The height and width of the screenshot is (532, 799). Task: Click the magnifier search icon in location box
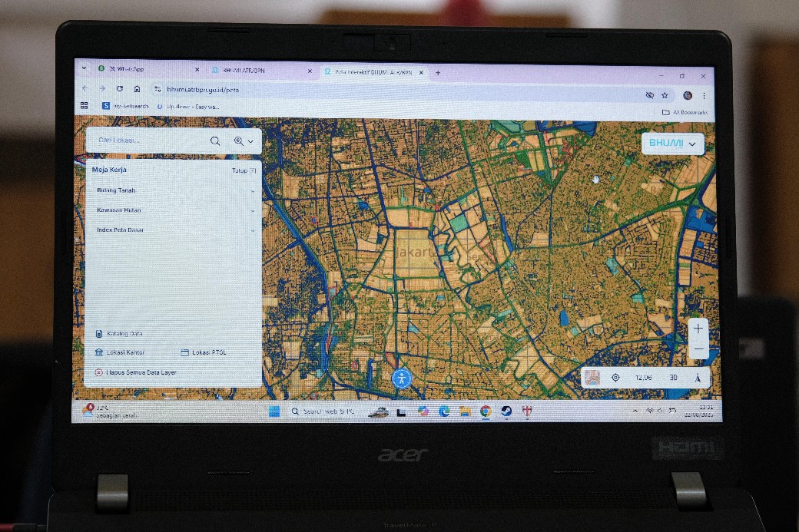click(x=215, y=141)
